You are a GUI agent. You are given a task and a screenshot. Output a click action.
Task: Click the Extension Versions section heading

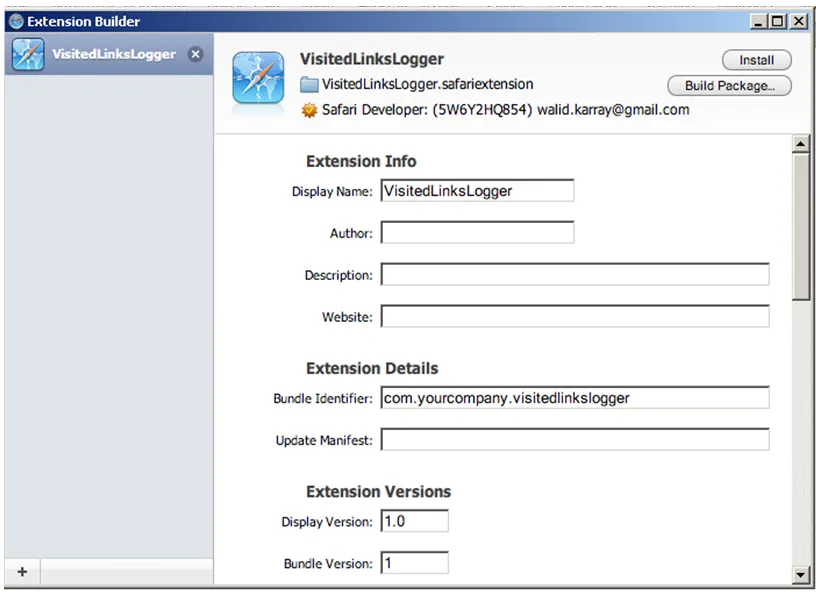[x=378, y=492]
